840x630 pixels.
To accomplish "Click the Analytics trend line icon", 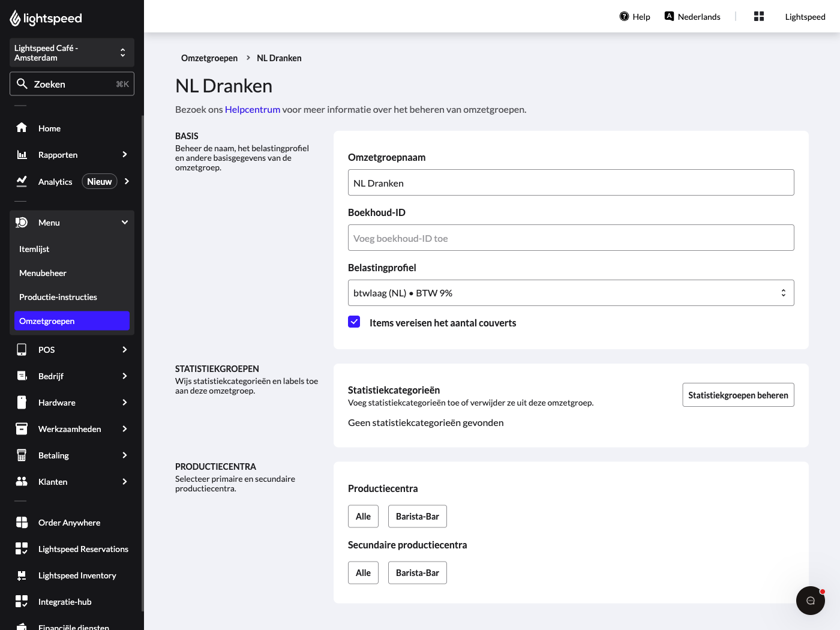I will click(x=22, y=181).
